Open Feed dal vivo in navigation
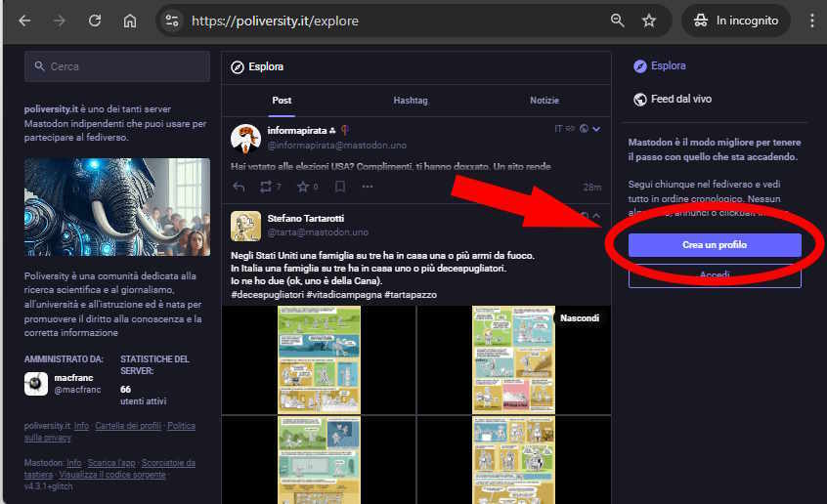 [x=673, y=99]
